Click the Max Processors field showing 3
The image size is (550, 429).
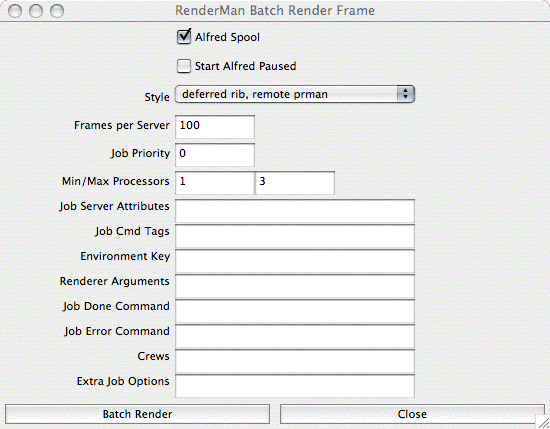click(295, 183)
